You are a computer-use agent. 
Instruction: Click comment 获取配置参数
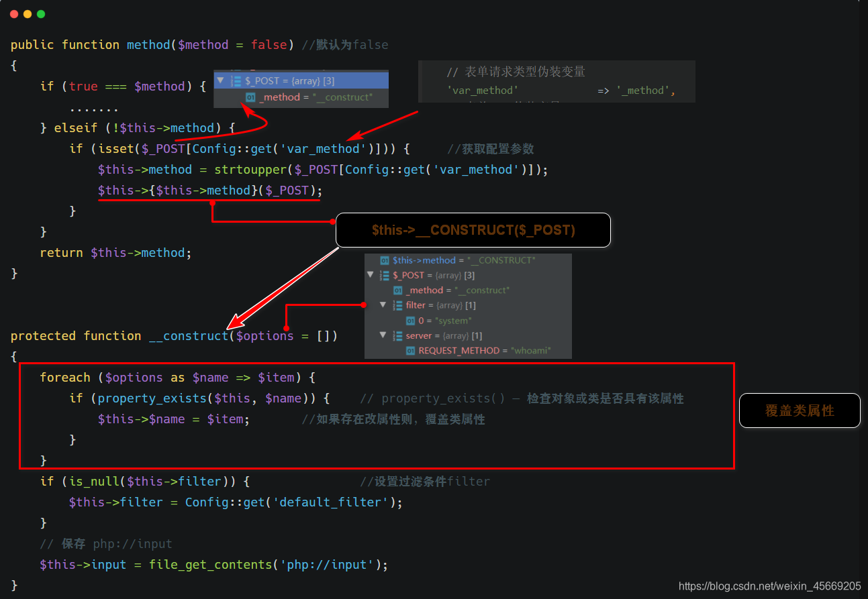(x=491, y=149)
